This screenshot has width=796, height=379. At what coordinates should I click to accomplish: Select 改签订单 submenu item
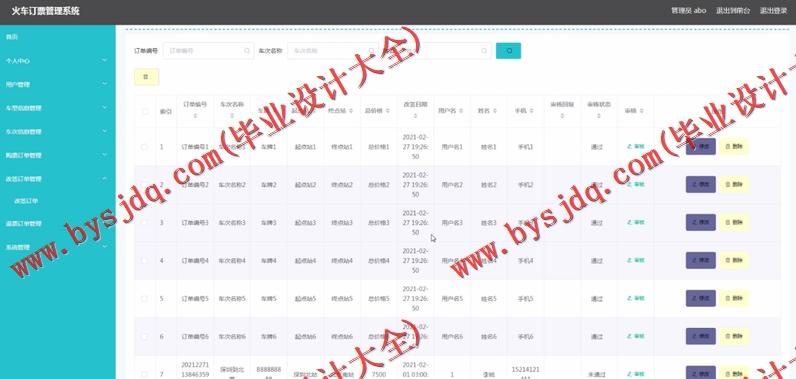coord(26,201)
